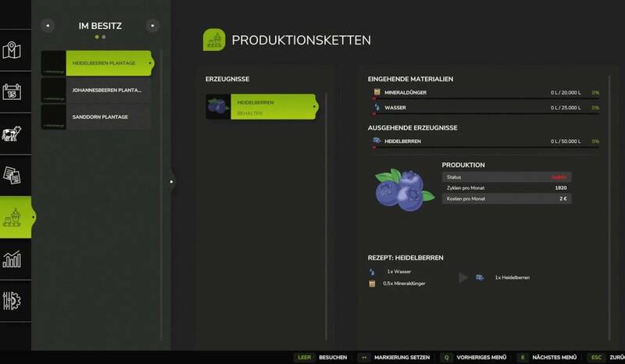Click Nächstes Menü in footer
Viewport: 625px width, 364px height.
click(x=554, y=357)
